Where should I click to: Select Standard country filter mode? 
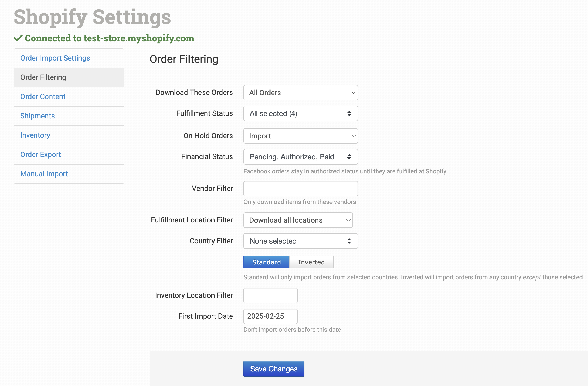pyautogui.click(x=266, y=262)
